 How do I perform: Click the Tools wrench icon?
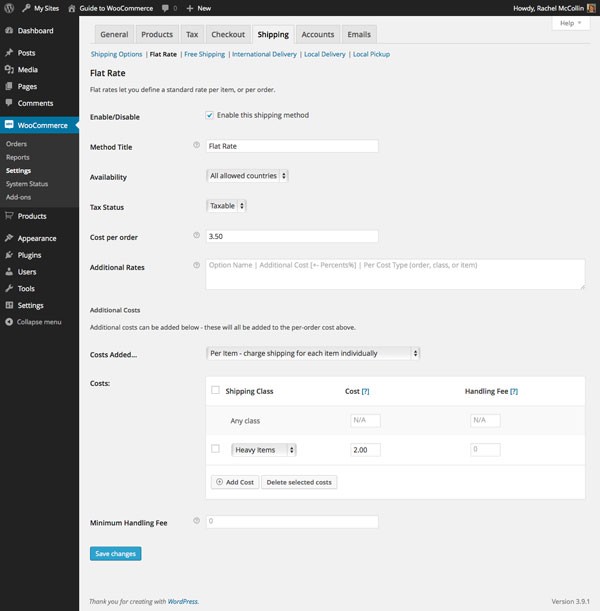click(x=9, y=288)
